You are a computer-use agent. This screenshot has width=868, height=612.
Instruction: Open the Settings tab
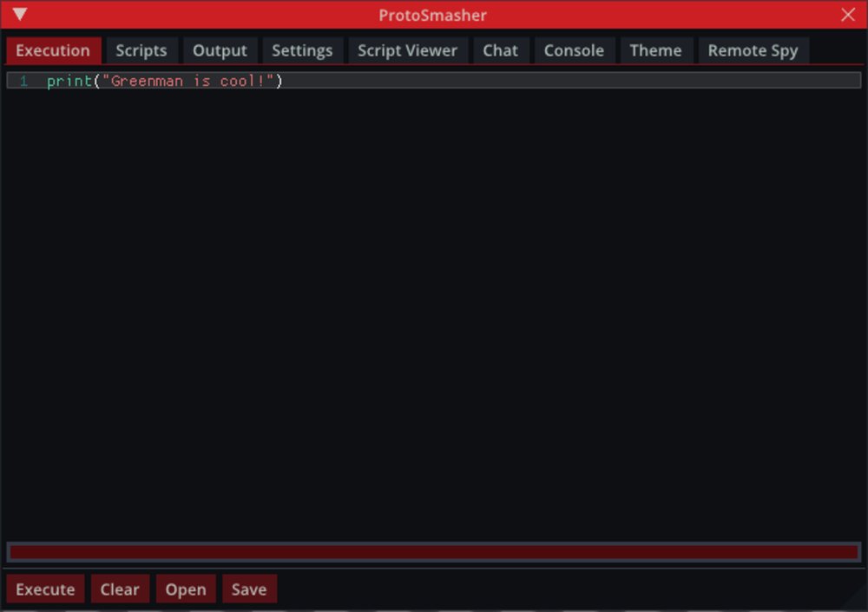click(302, 50)
